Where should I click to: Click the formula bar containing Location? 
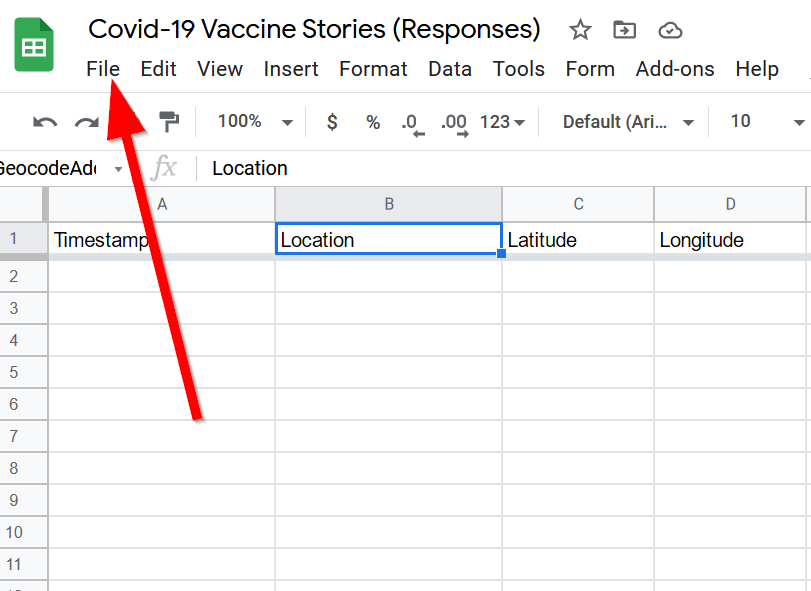tap(500, 168)
